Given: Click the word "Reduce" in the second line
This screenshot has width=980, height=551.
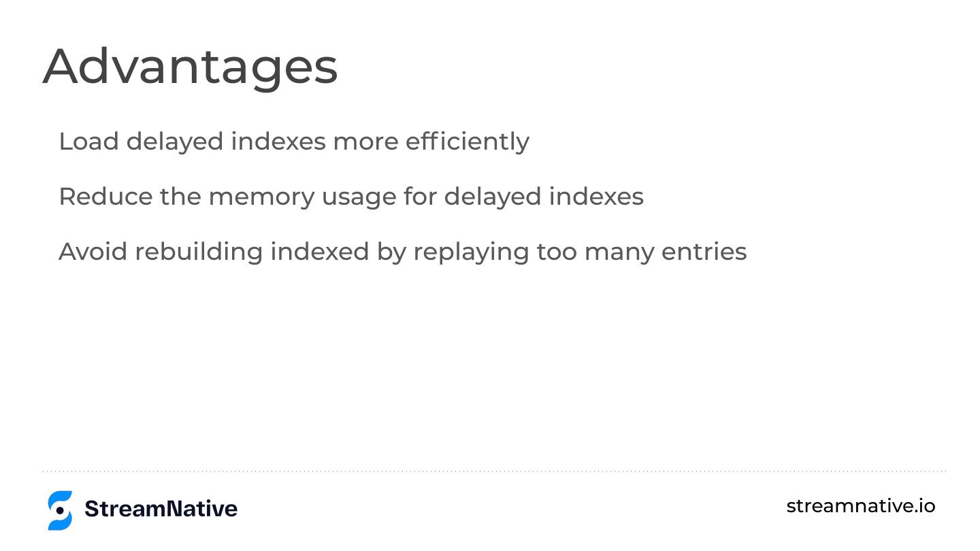Looking at the screenshot, I should (105, 197).
